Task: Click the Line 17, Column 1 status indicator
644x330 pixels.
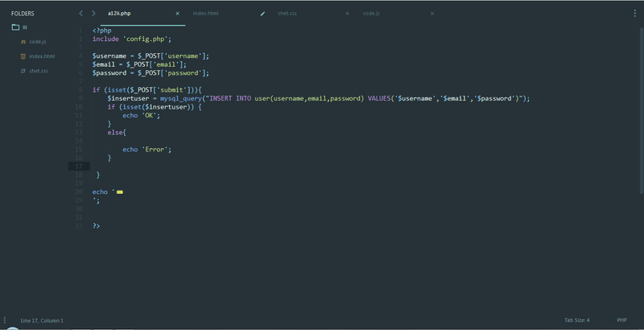Action: click(x=42, y=320)
